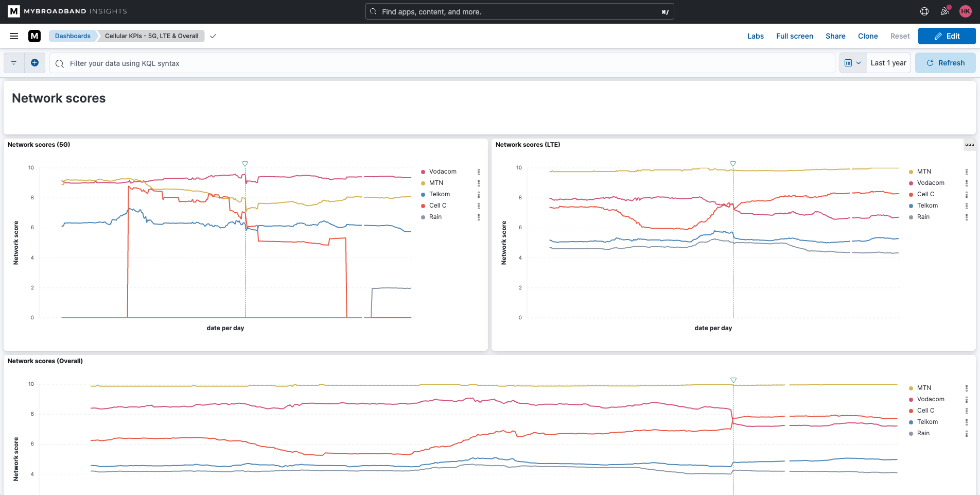Click the help lifebuoy icon
The height and width of the screenshot is (495, 980).
click(924, 11)
